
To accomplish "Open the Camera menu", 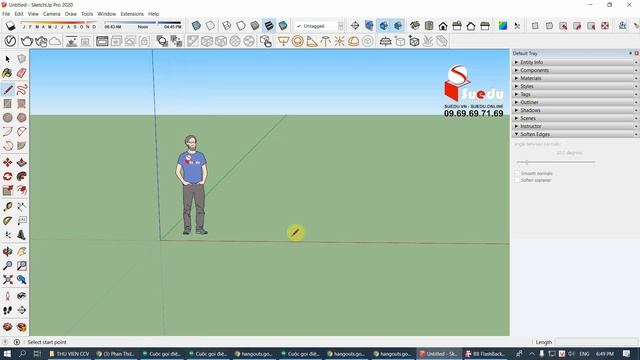I will [51, 14].
